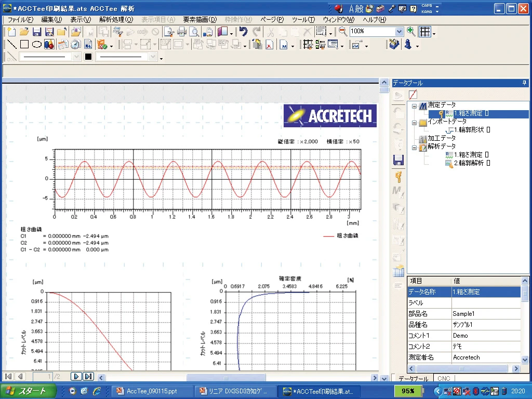Open the 表示(V) menu
532x399 pixels.
81,20
